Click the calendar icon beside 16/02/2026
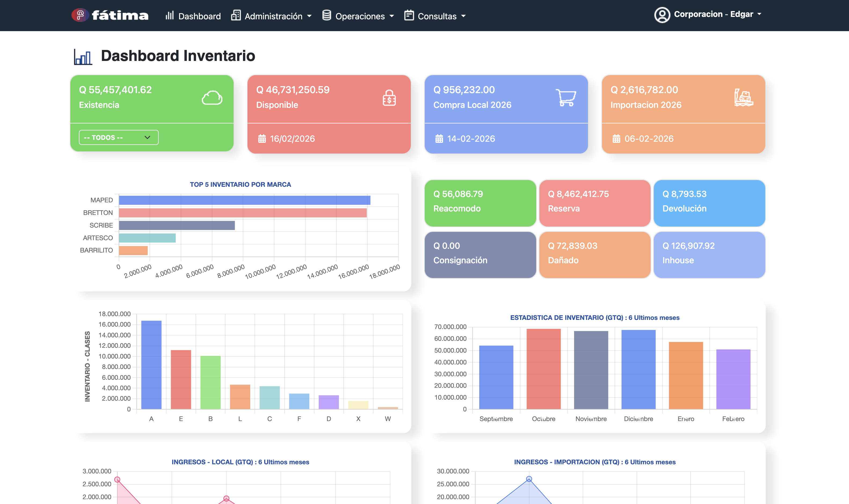This screenshot has width=849, height=504. pyautogui.click(x=262, y=138)
